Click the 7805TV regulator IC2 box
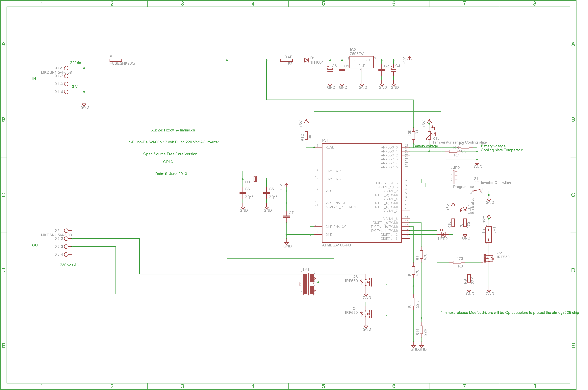The image size is (588, 390). coord(361,62)
